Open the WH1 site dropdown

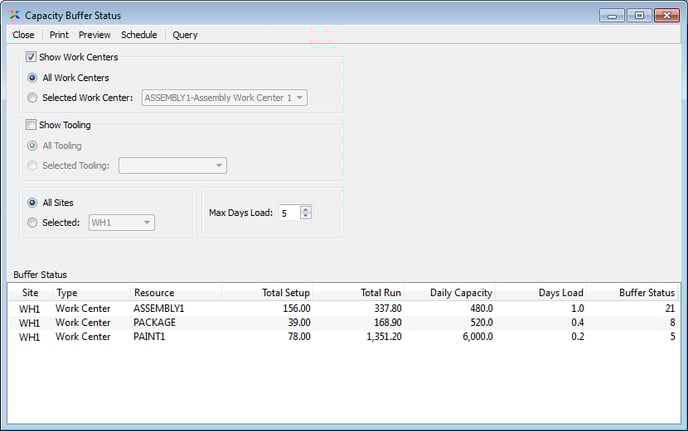[x=146, y=222]
